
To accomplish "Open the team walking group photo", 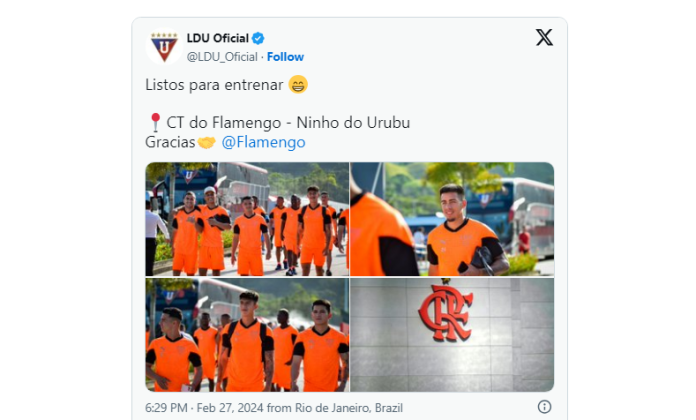I will 247,219.
